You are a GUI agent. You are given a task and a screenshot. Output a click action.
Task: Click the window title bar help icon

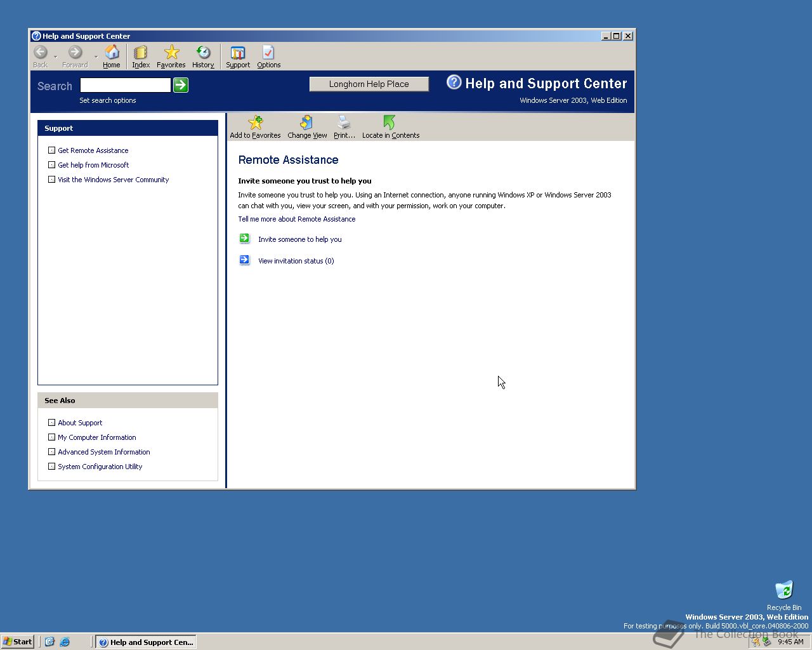pyautogui.click(x=36, y=36)
